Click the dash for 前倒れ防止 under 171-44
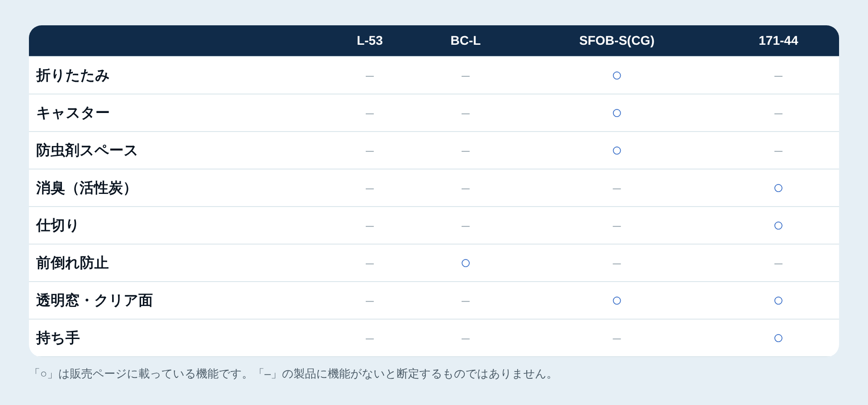The width and height of the screenshot is (868, 405). 778,264
